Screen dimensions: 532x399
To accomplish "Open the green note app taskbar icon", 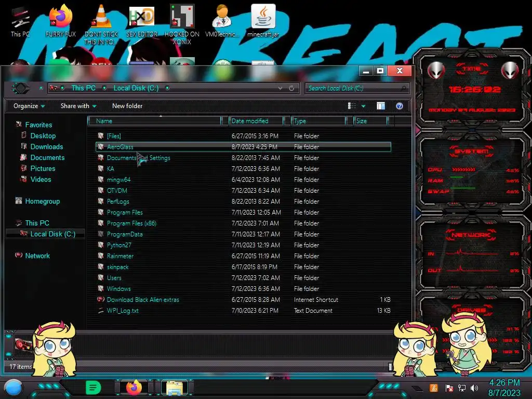I will tap(94, 388).
